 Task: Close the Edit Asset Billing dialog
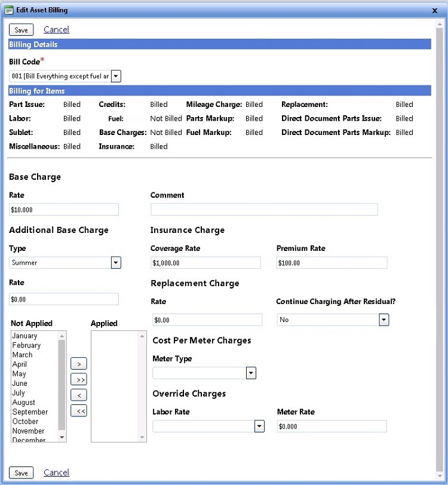pos(434,11)
